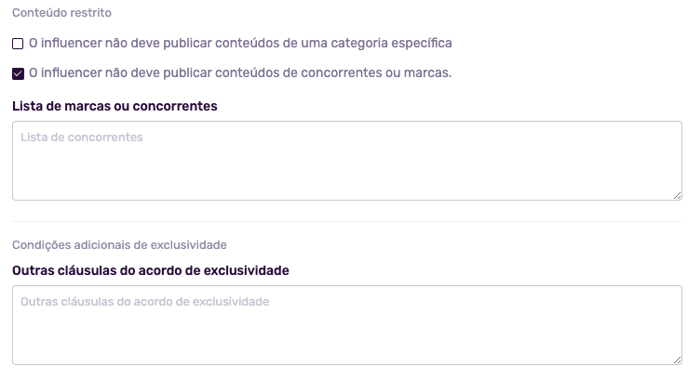
Task: Click label text about 'categoria específica' content
Action: [x=240, y=43]
